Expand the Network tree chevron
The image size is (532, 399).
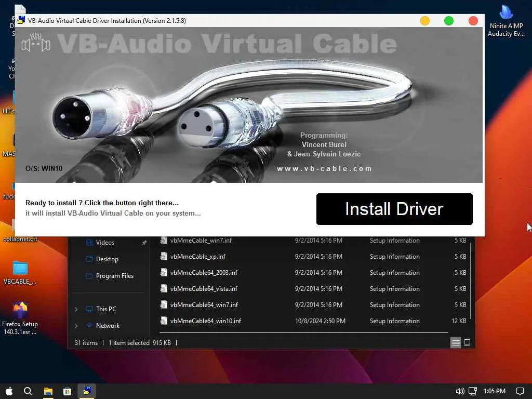[x=76, y=326]
